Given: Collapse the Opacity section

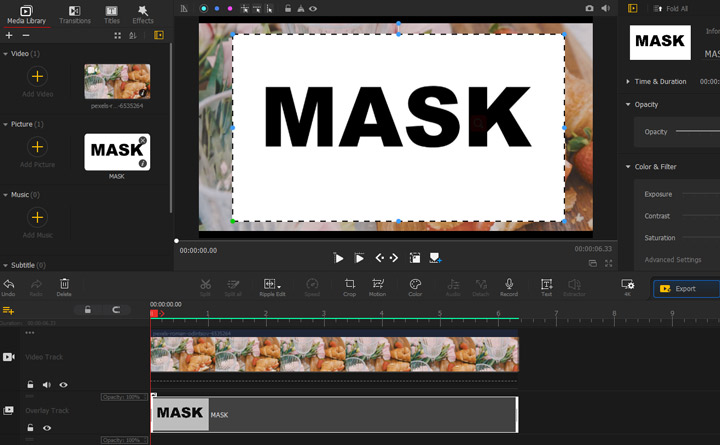Looking at the screenshot, I should [628, 105].
